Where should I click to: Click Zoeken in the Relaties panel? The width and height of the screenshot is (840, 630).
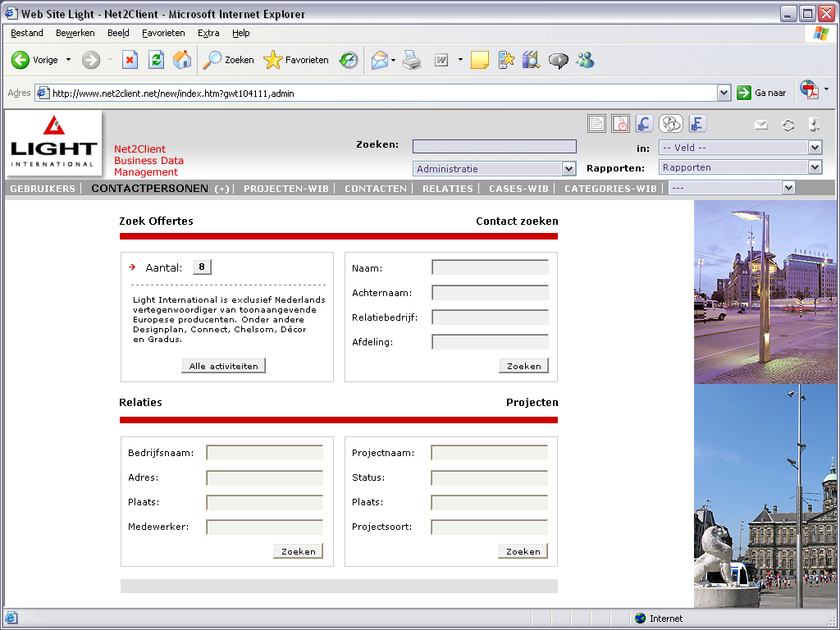click(299, 551)
